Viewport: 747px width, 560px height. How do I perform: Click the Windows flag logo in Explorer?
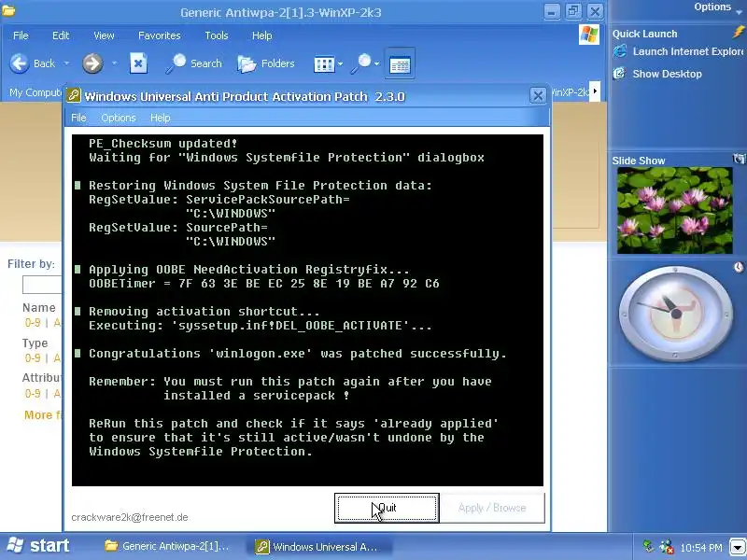point(589,35)
